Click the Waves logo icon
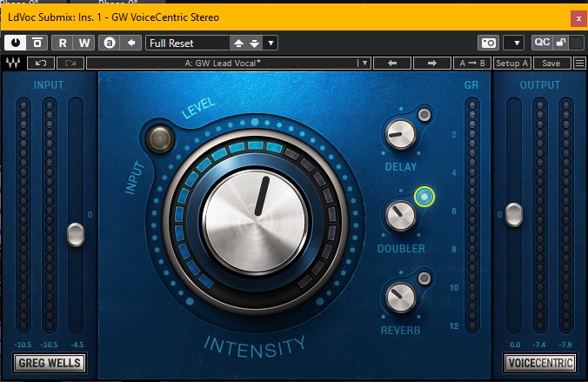 [x=13, y=63]
